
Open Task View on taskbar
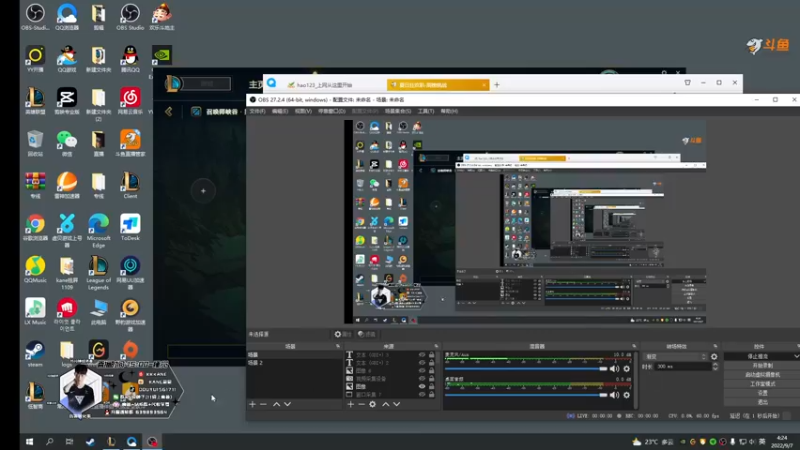[69, 442]
